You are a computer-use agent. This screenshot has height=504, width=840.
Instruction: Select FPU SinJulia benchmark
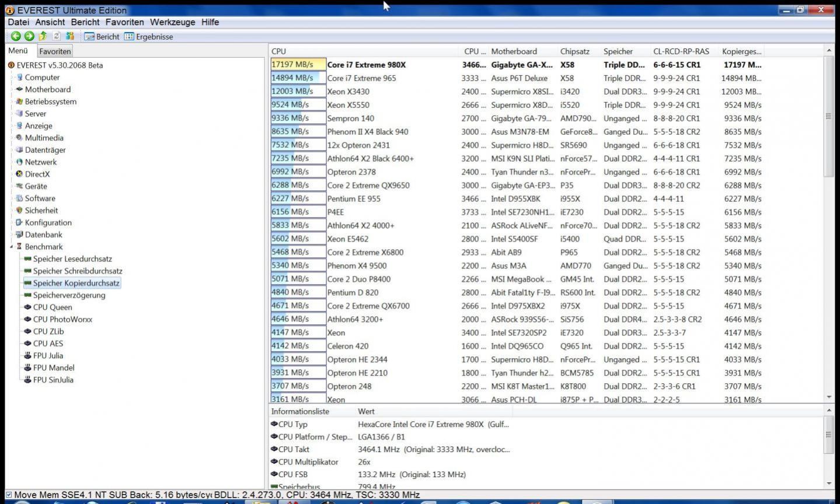coord(53,380)
